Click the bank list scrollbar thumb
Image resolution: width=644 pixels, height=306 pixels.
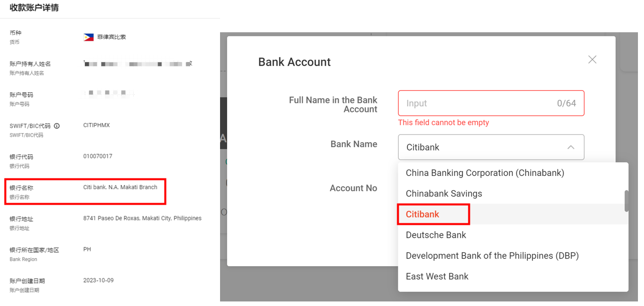coord(626,201)
